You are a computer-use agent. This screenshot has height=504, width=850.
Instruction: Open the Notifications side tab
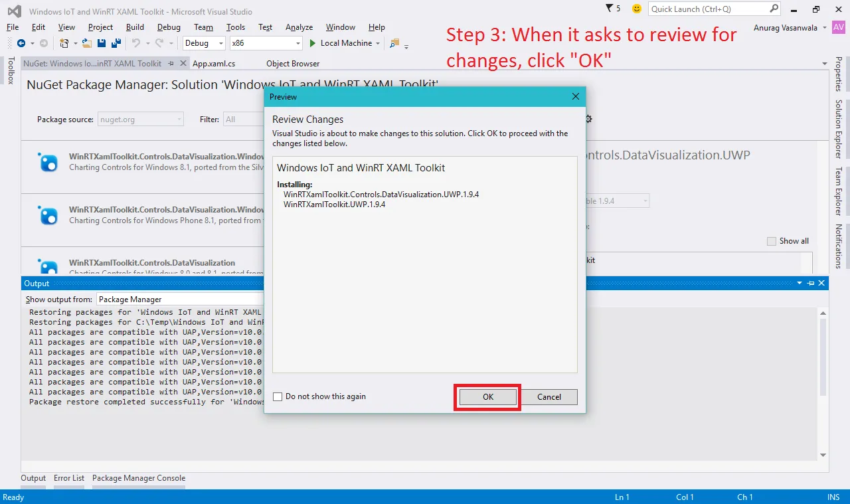tap(839, 246)
